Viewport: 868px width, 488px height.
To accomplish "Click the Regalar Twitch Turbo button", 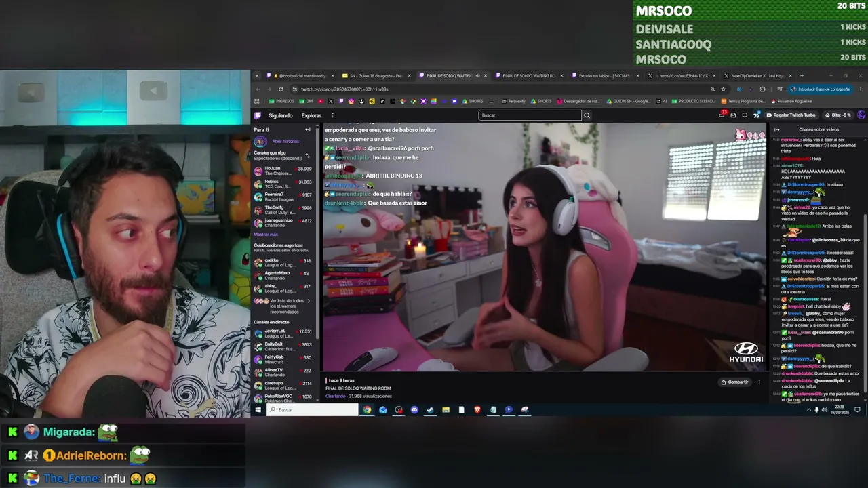I will click(x=791, y=115).
